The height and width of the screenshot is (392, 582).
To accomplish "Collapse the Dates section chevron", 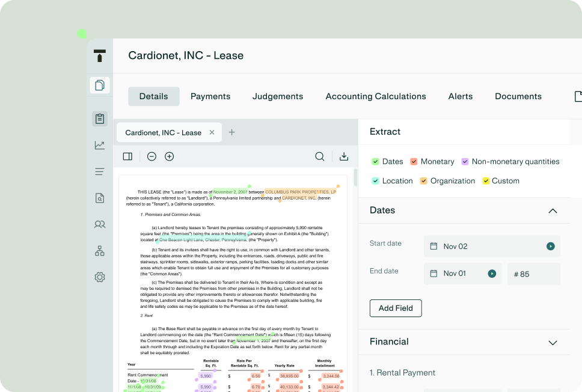I will click(553, 211).
